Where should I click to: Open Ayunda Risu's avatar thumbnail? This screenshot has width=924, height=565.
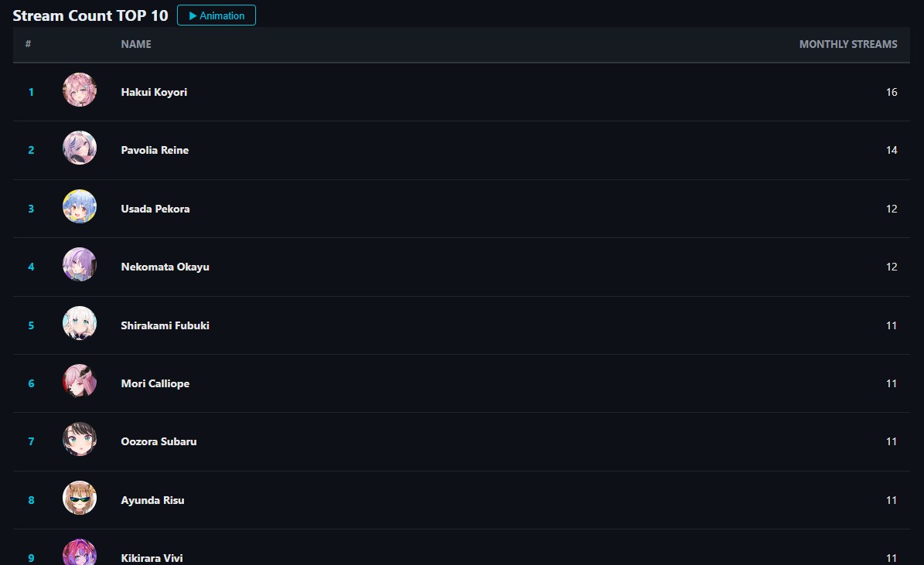(80, 498)
